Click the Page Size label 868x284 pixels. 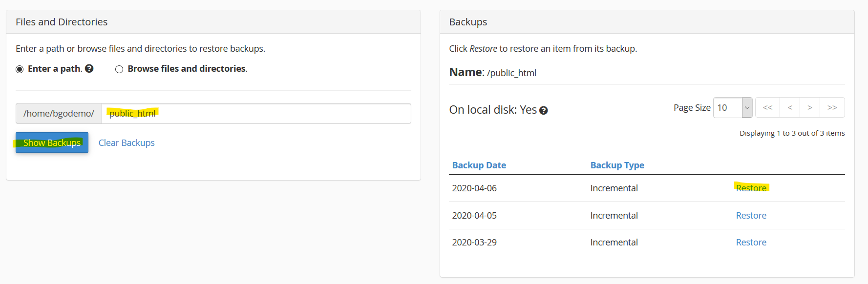692,108
